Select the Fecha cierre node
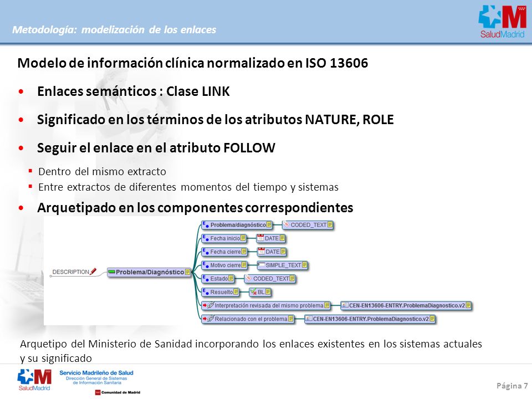532x399 pixels. click(224, 252)
